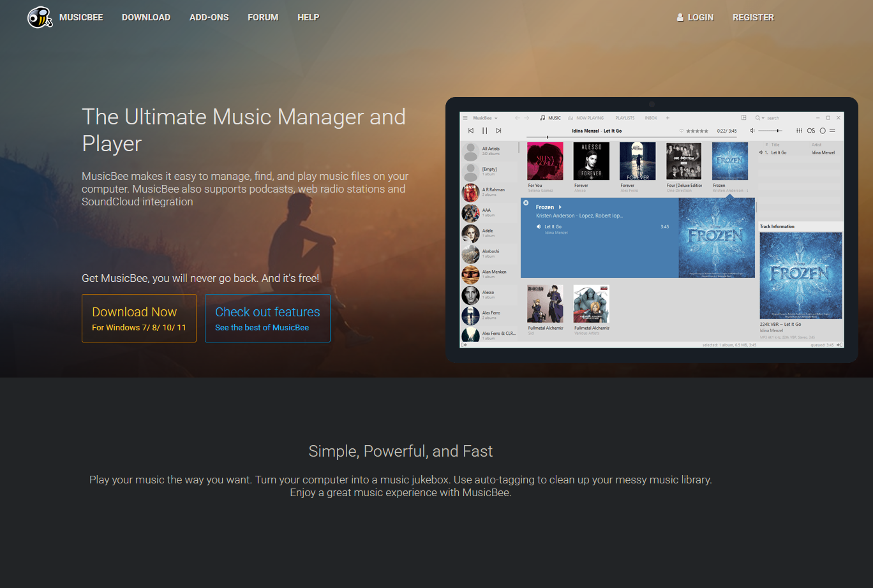Select A R Rahman in artist list
Viewport: 873px width, 588px height.
pos(490,192)
